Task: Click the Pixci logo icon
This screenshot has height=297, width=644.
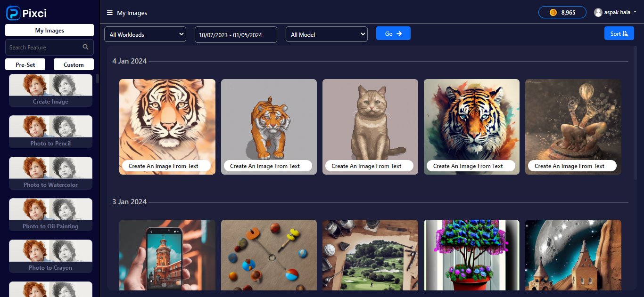Action: click(13, 13)
